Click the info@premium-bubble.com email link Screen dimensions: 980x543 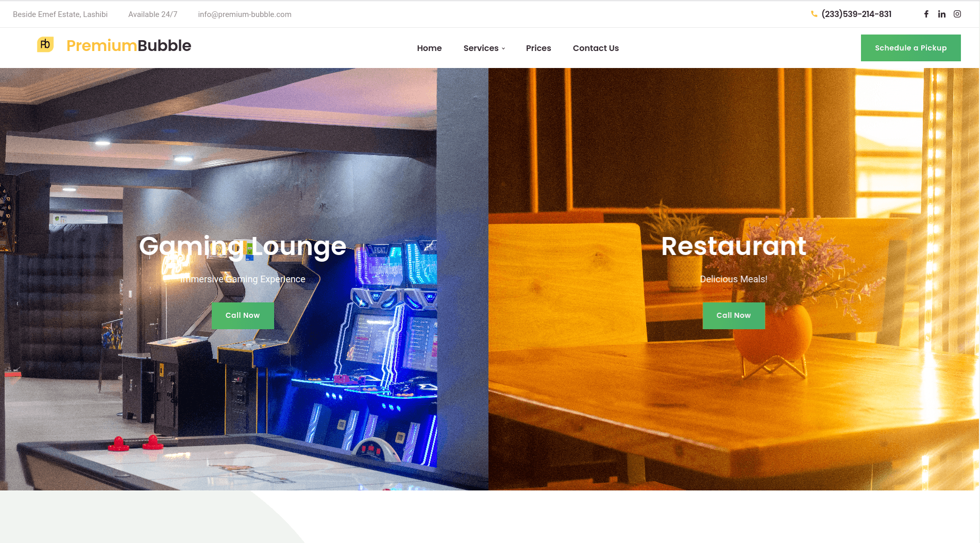[x=245, y=14]
